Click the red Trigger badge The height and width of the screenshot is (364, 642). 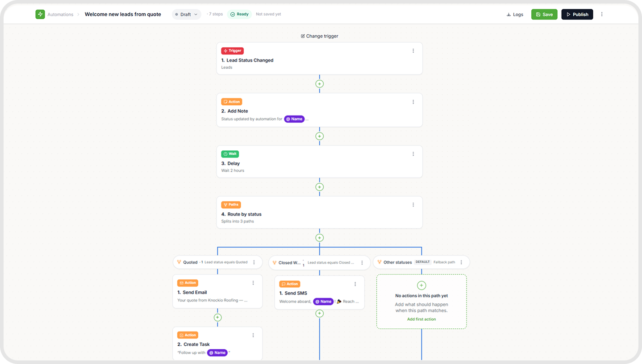(232, 51)
